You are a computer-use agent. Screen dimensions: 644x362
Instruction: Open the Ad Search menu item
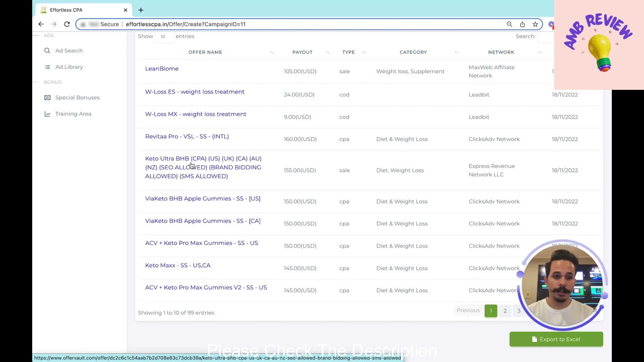(x=69, y=51)
